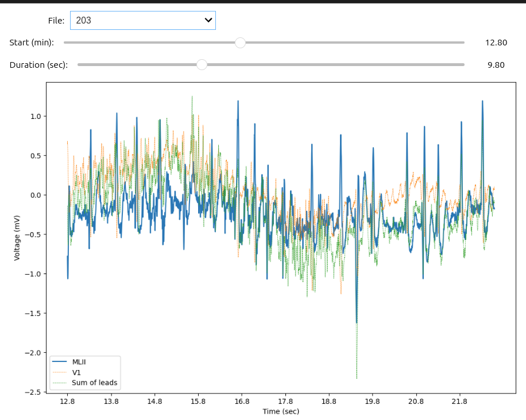Click the y-axis tick label 1.0
Screen dimensions: 526x420
(x=36, y=117)
